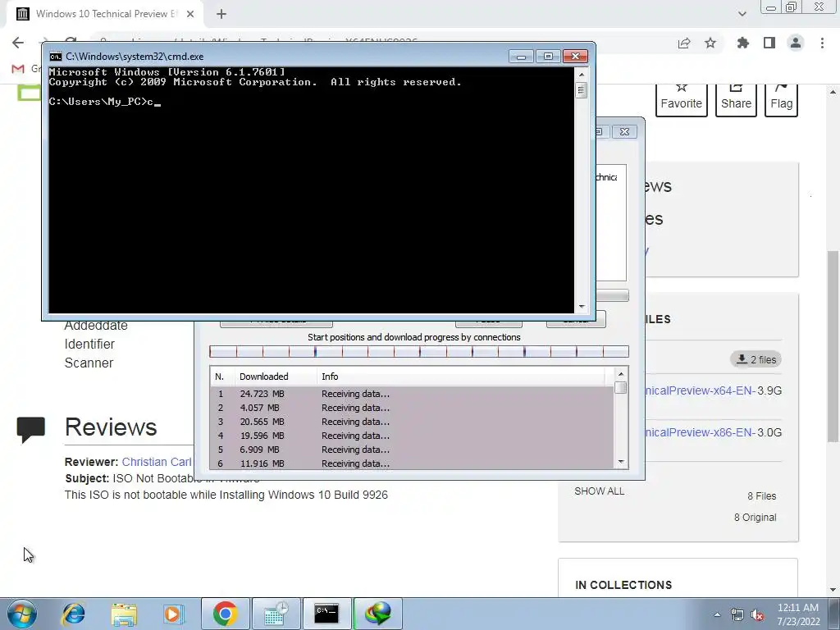Image resolution: width=840 pixels, height=630 pixels.
Task: Open Chrome extensions puzzle icon
Action: point(743,43)
